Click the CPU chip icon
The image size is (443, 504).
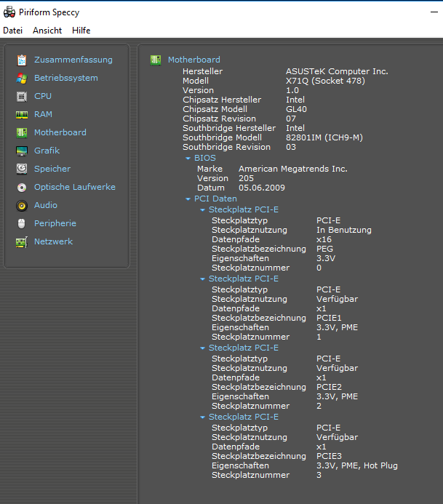[22, 97]
